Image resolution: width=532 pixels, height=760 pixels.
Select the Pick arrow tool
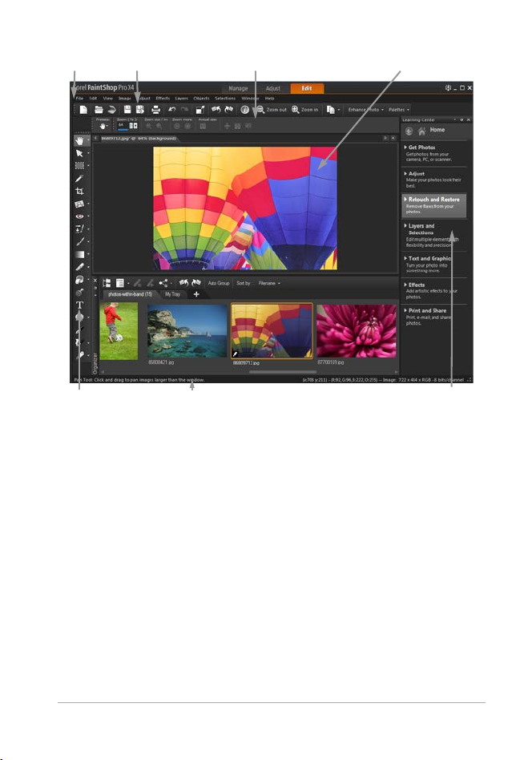pos(79,153)
